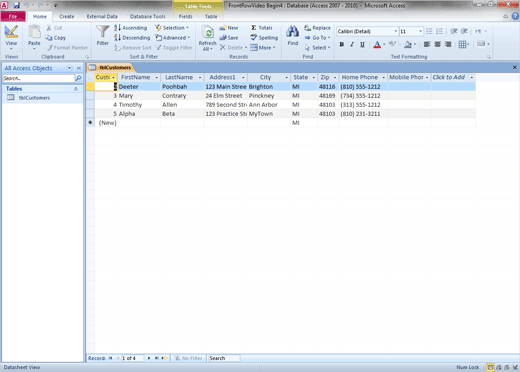
Task: Open the Go To dropdown
Action: tap(317, 38)
